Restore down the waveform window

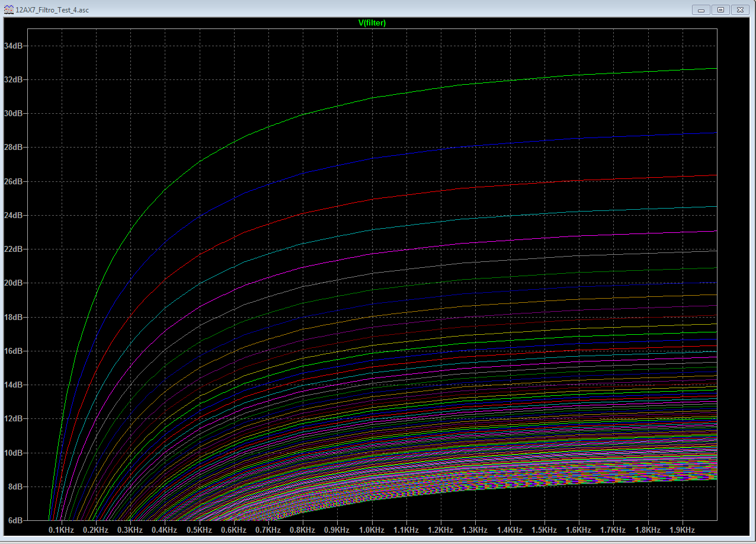coord(720,9)
